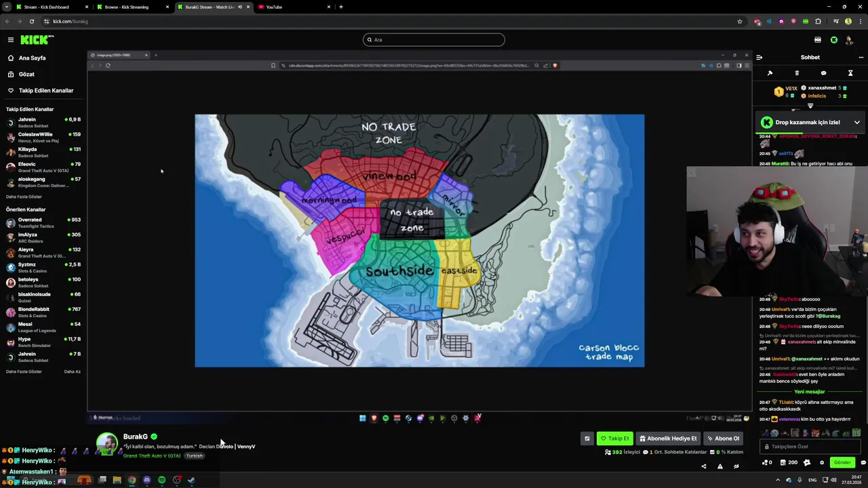The height and width of the screenshot is (488, 868).
Task: Open the Kick hamburger menu
Action: 11,40
